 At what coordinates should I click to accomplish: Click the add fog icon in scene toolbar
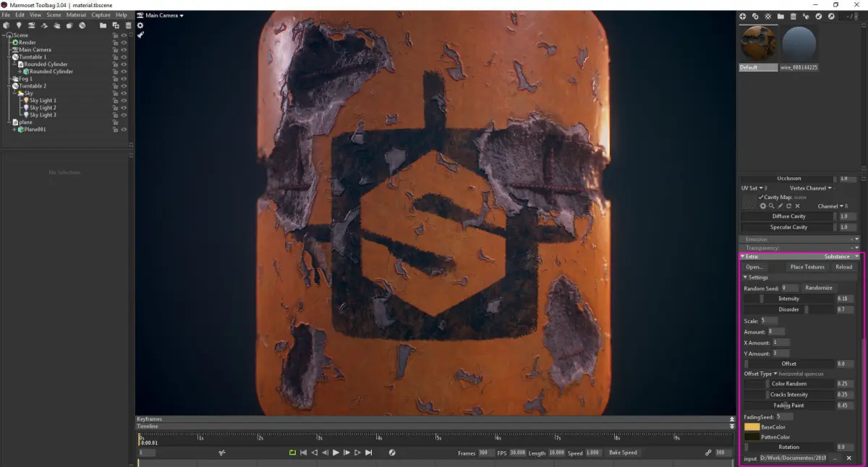point(56,25)
